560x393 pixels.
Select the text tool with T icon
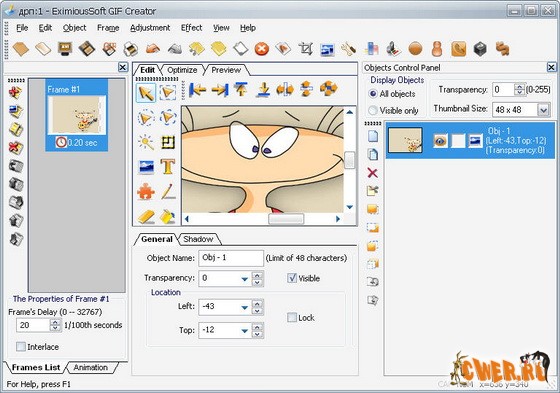pyautogui.click(x=168, y=166)
